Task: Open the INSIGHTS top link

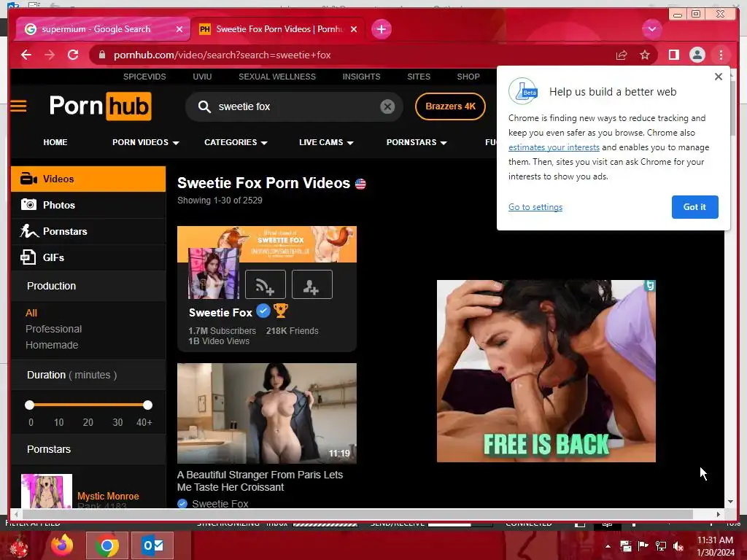Action: [361, 77]
